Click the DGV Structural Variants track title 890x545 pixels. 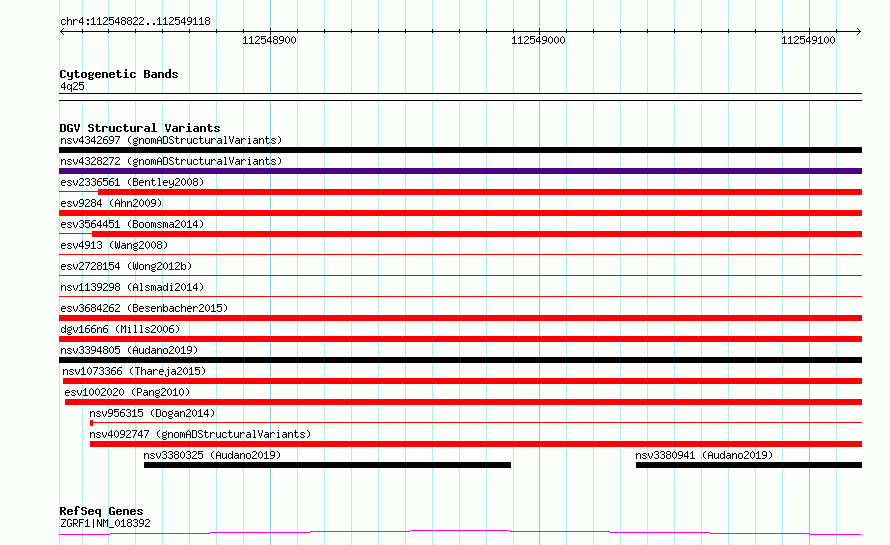(140, 128)
